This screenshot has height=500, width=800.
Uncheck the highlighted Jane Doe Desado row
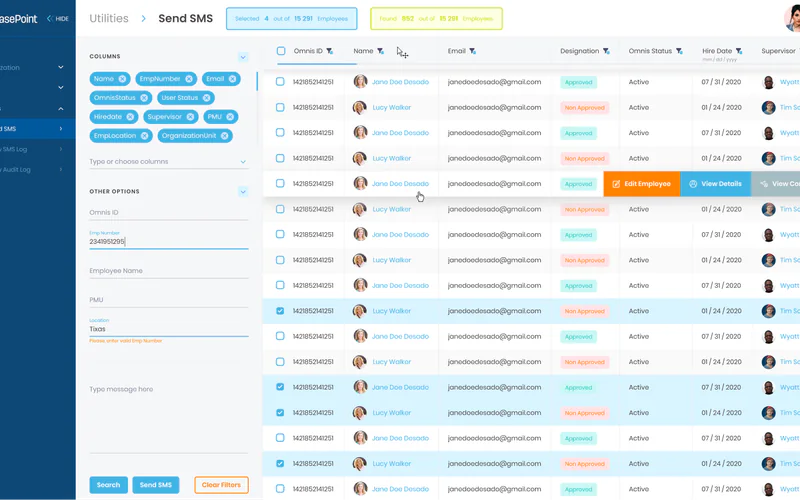pyautogui.click(x=280, y=387)
